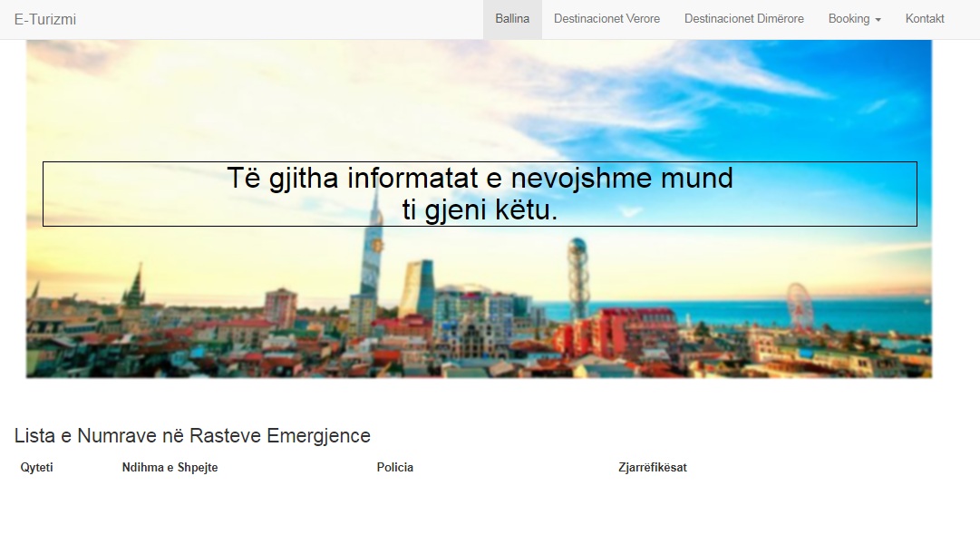Click the 'Policia' column header
This screenshot has height=544, width=980.
[395, 468]
